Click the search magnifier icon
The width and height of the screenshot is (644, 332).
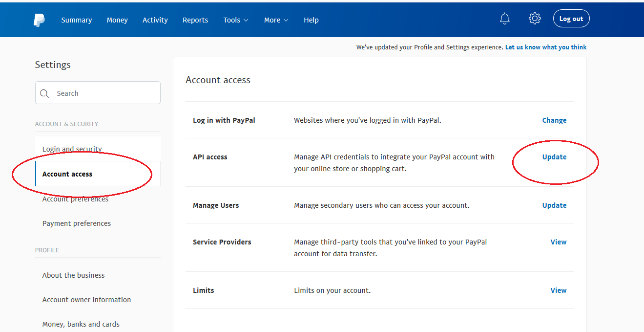click(x=44, y=93)
